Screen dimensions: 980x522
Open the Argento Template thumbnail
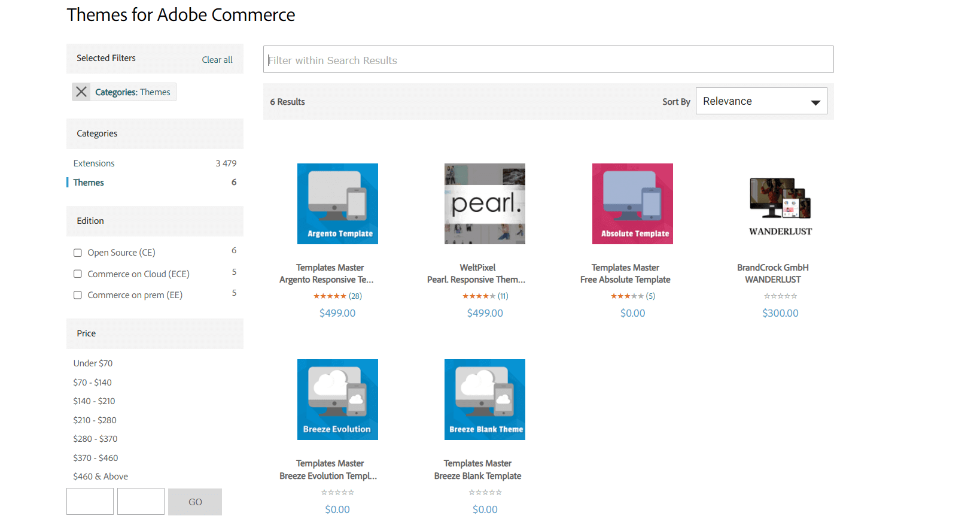pyautogui.click(x=337, y=204)
